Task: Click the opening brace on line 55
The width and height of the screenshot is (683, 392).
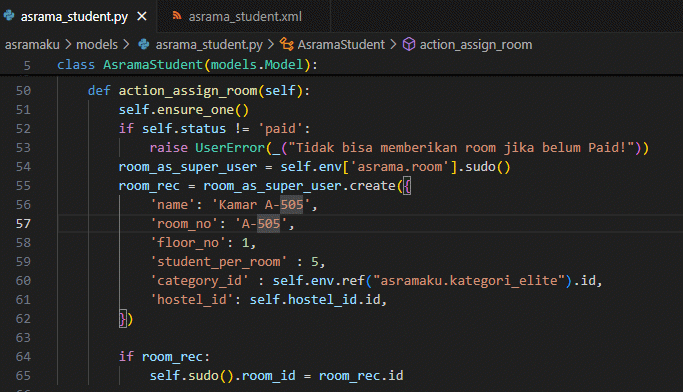Action: click(x=407, y=186)
